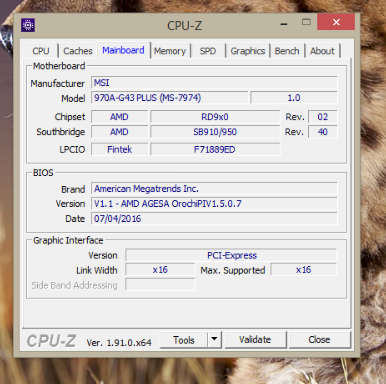Image resolution: width=386 pixels, height=384 pixels.
Task: Go to the Memory tab
Action: [170, 51]
